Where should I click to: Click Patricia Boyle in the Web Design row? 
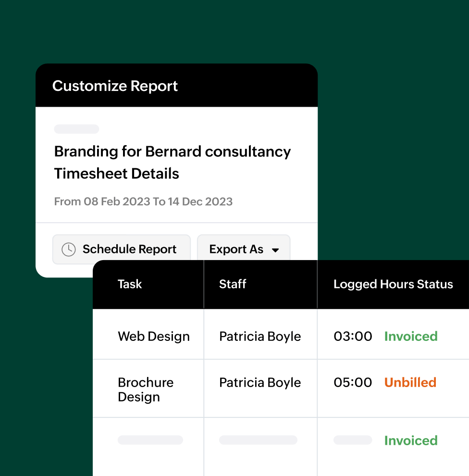[x=260, y=336]
